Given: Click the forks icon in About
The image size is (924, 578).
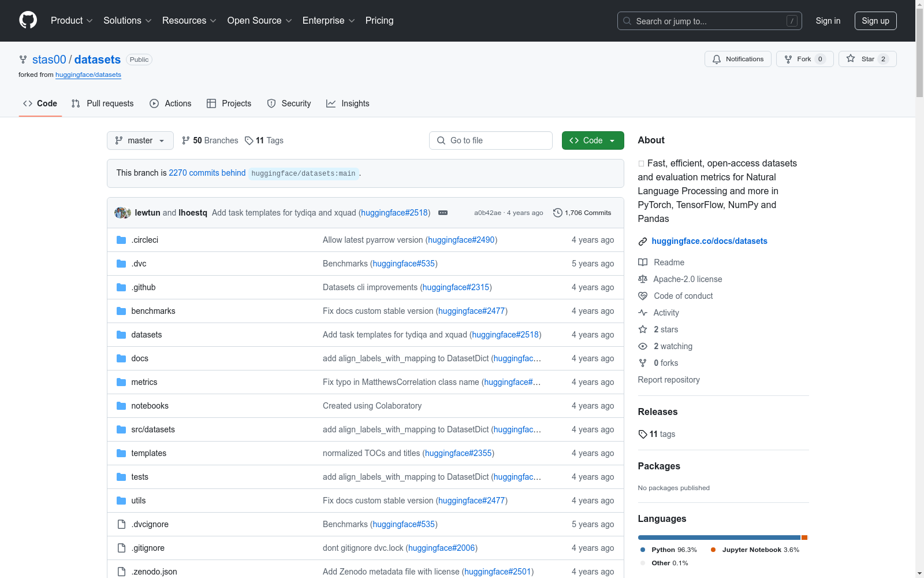Looking at the screenshot, I should (643, 363).
